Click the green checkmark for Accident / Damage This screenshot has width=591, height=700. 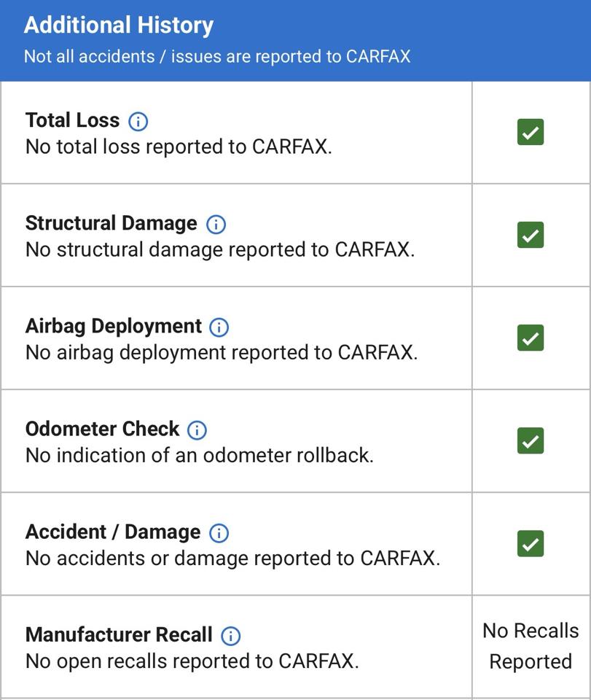pyautogui.click(x=531, y=544)
